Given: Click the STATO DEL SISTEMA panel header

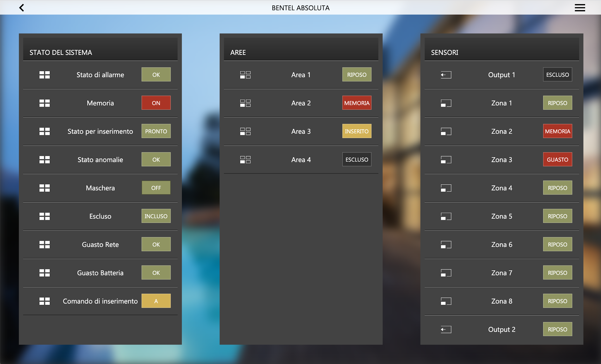Looking at the screenshot, I should pos(100,49).
